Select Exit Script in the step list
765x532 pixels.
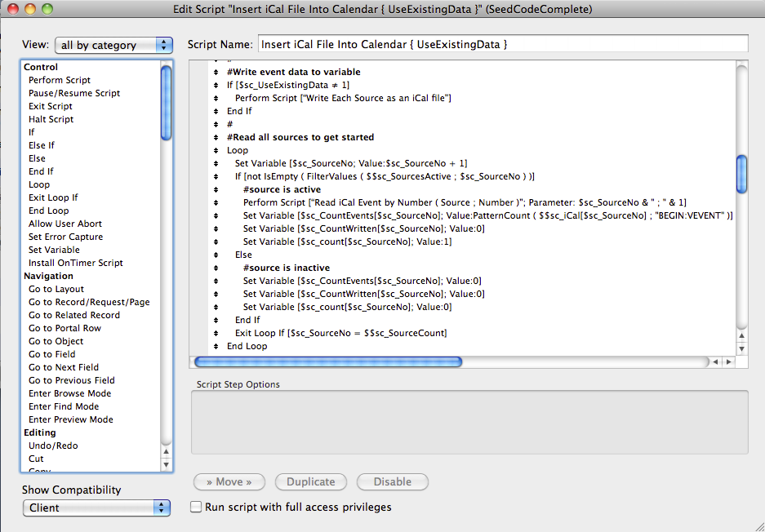[51, 106]
